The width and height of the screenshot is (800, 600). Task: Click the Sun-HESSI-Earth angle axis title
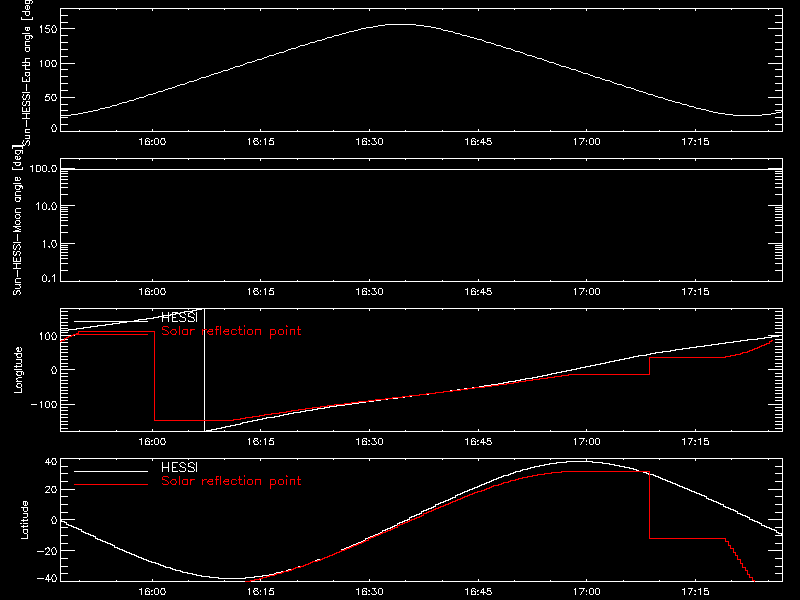27,73
